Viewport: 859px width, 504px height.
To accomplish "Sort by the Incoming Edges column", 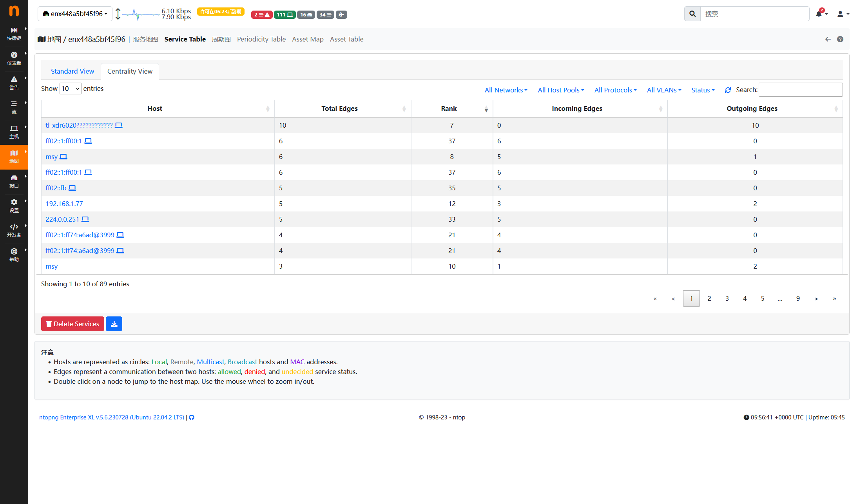I will pos(580,108).
